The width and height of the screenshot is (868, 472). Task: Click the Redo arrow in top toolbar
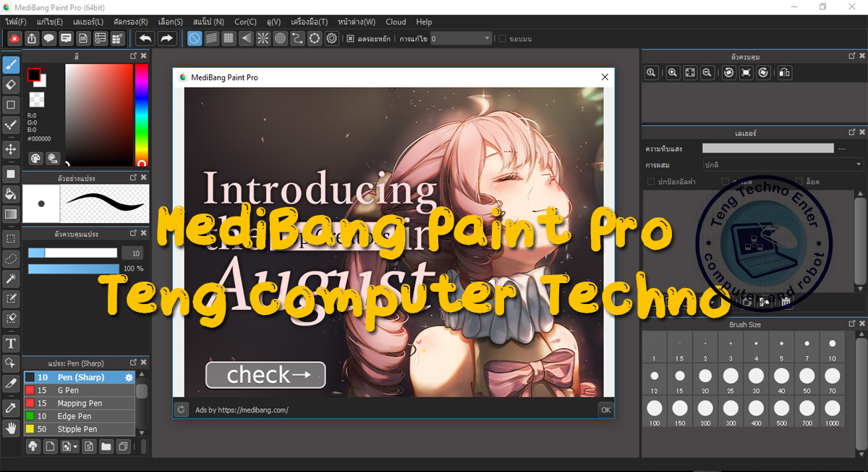[166, 38]
